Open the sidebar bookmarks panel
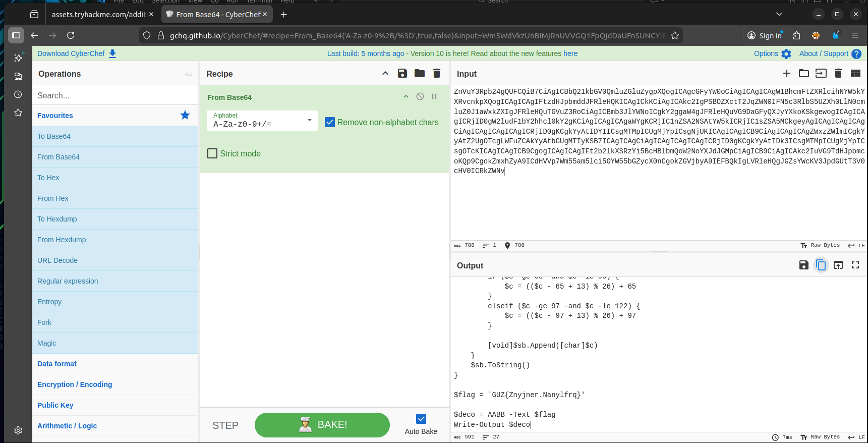Image resolution: width=868 pixels, height=443 pixels. (x=18, y=113)
